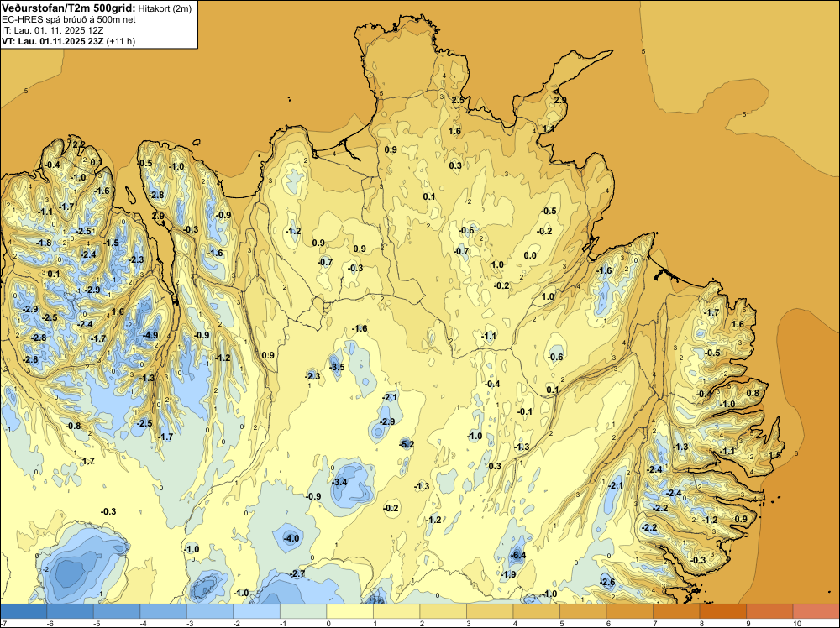Click the -0.1 temperature reading
This screenshot has height=628, width=840.
tap(525, 411)
